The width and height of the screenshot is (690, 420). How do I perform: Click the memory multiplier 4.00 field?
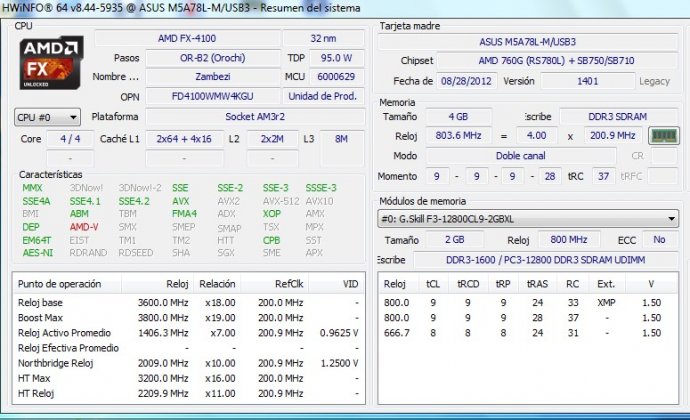[x=536, y=136]
